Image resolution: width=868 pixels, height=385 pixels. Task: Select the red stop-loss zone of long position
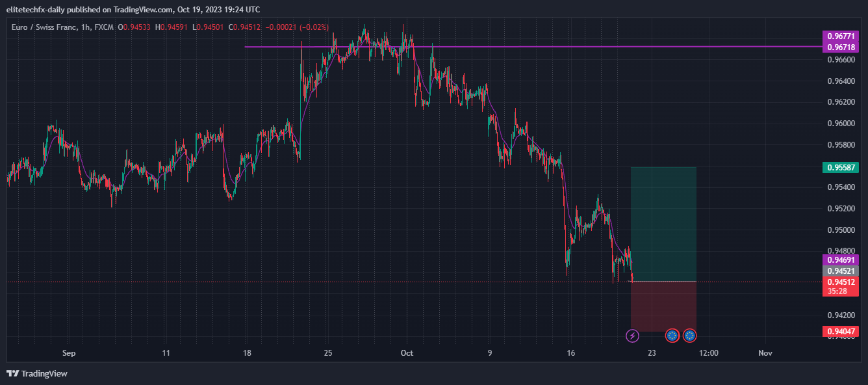point(663,306)
